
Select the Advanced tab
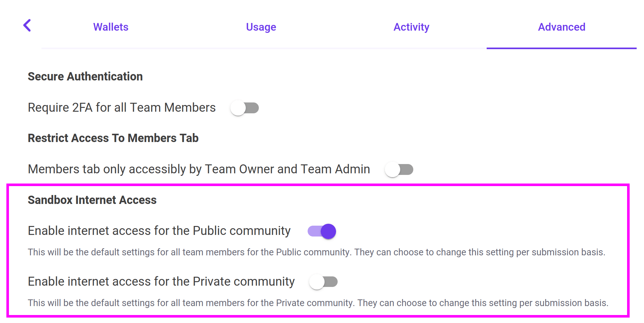point(561,27)
